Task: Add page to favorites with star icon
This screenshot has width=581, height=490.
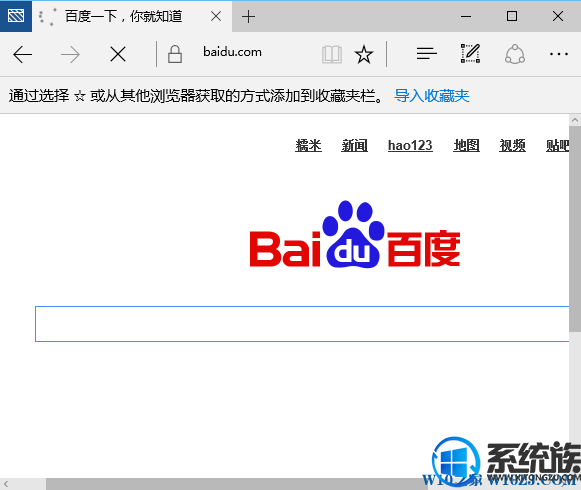Action: (x=363, y=54)
